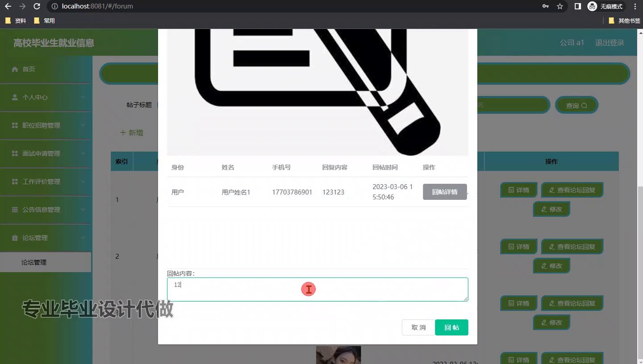Click 手机号 cell 17703786901
Viewport: 643px width, 364px height.
pyautogui.click(x=292, y=192)
